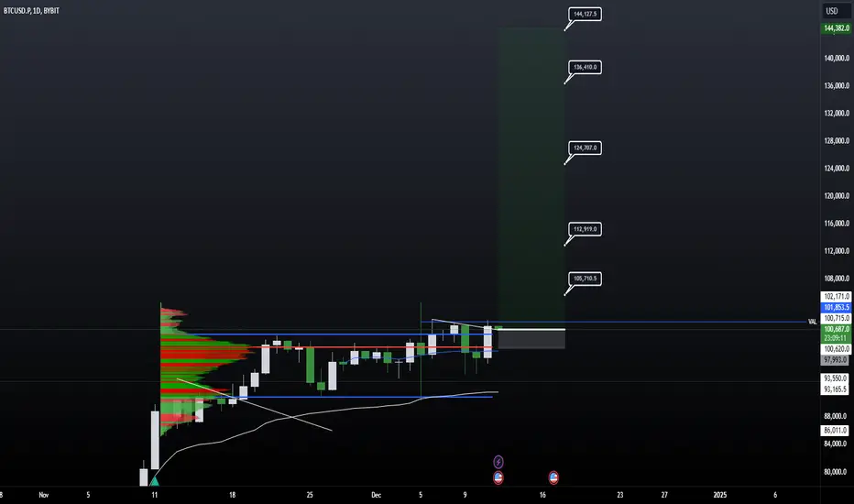Click the 27 date label
Image resolution: width=854 pixels, height=504 pixels.
(664, 495)
